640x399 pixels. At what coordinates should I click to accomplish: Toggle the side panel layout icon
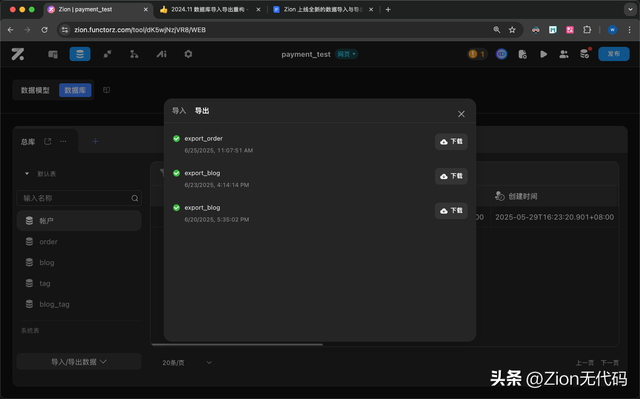107,90
